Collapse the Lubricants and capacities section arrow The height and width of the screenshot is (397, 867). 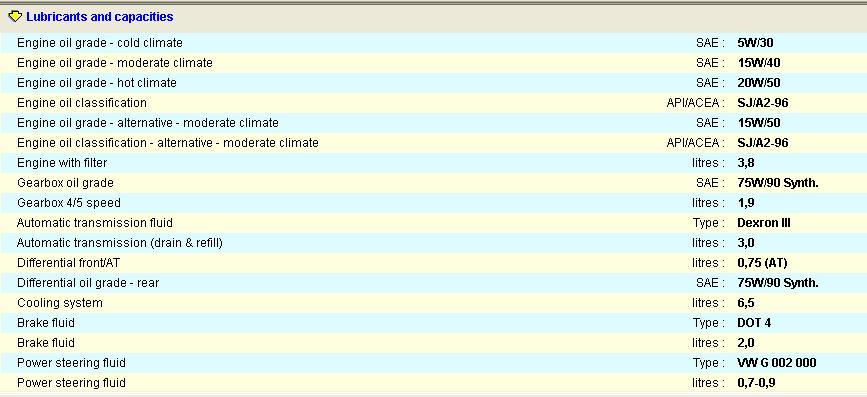[15, 17]
